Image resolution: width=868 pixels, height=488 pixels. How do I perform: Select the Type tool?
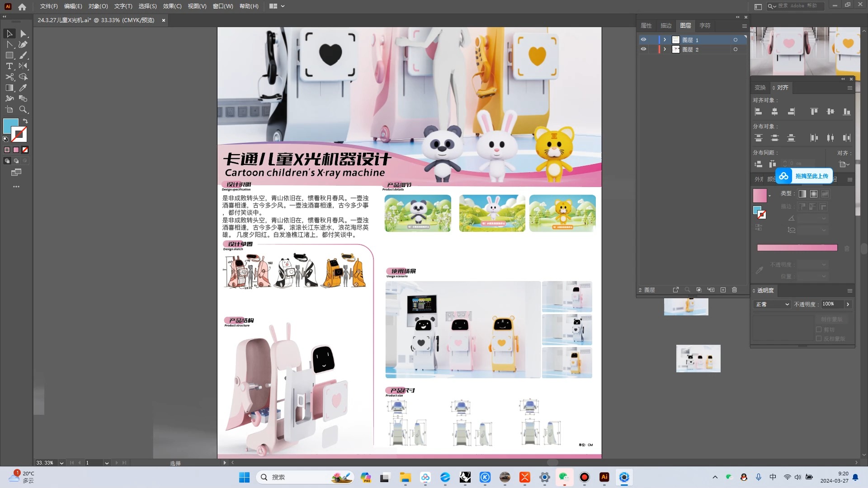pos(9,66)
